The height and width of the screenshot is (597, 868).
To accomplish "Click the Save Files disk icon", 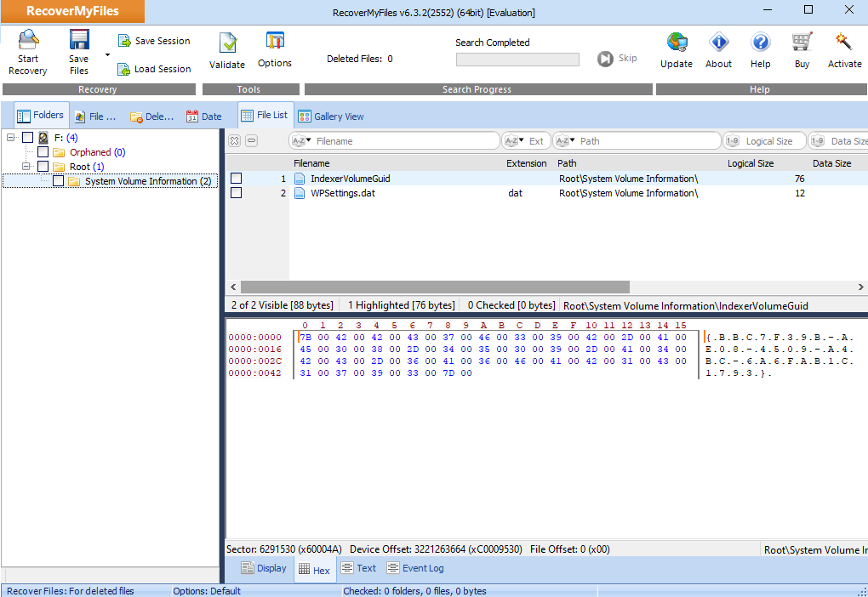I will pyautogui.click(x=79, y=40).
